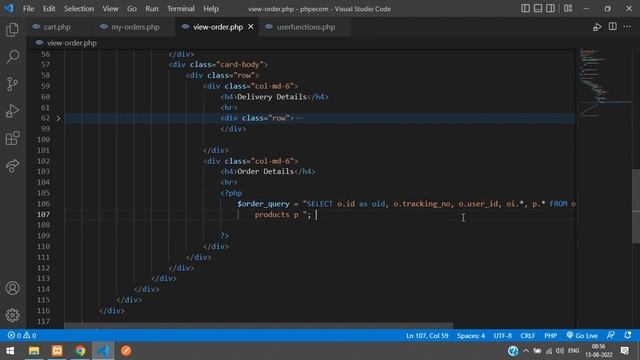This screenshot has width=640, height=360.
Task: Open File Explorer from taskbar
Action: [34, 351]
